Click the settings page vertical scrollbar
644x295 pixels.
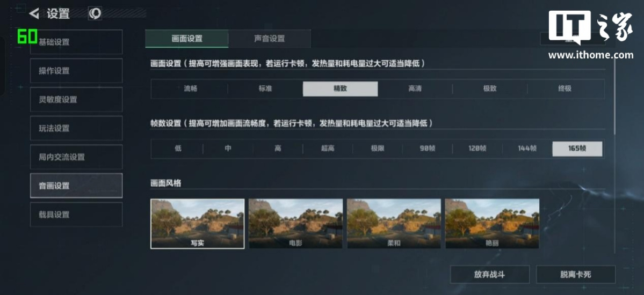coord(615,97)
